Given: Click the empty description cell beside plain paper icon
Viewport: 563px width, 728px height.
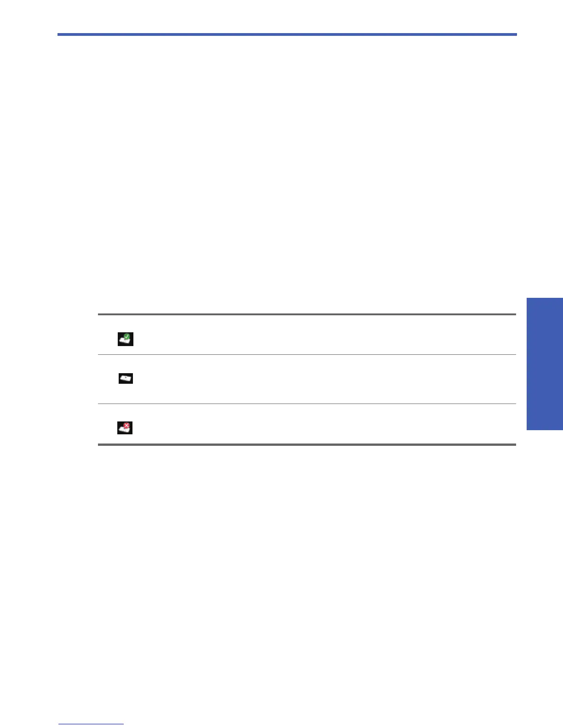Looking at the screenshot, I should coord(322,379).
